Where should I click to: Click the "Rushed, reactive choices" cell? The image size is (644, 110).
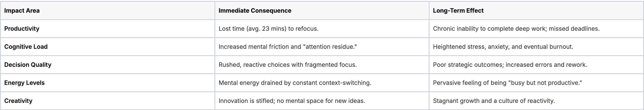288,65
